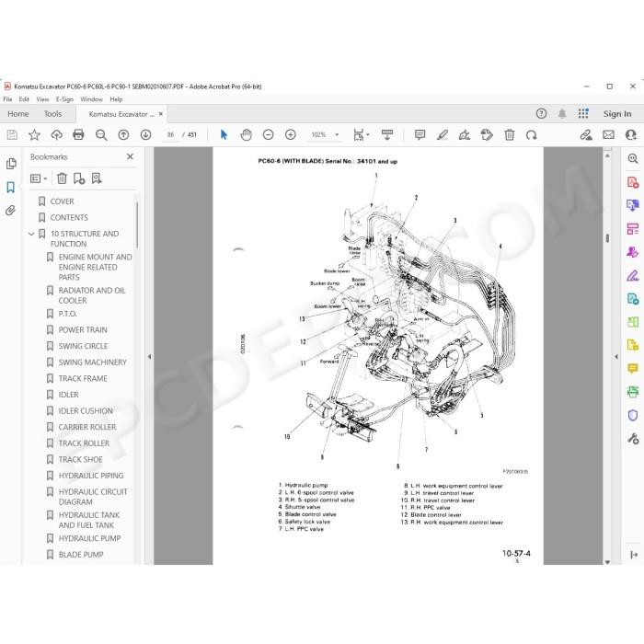Open help question mark icon
Viewport: 644px width, 644px height.
[541, 114]
